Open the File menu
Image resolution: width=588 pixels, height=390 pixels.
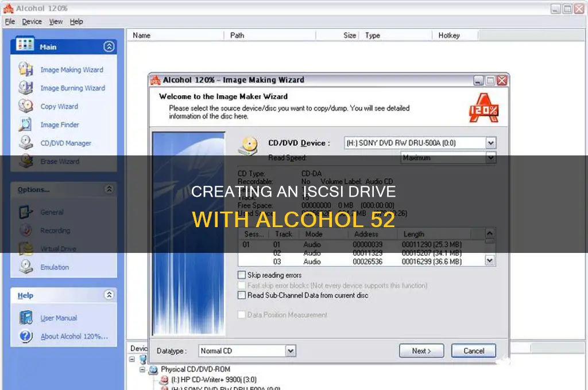10,21
